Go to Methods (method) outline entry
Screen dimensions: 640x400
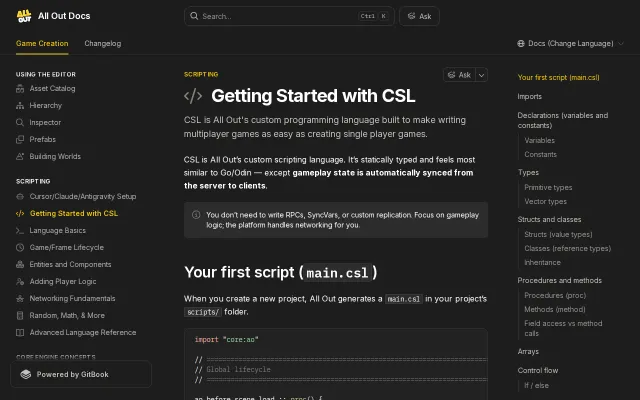[555, 309]
